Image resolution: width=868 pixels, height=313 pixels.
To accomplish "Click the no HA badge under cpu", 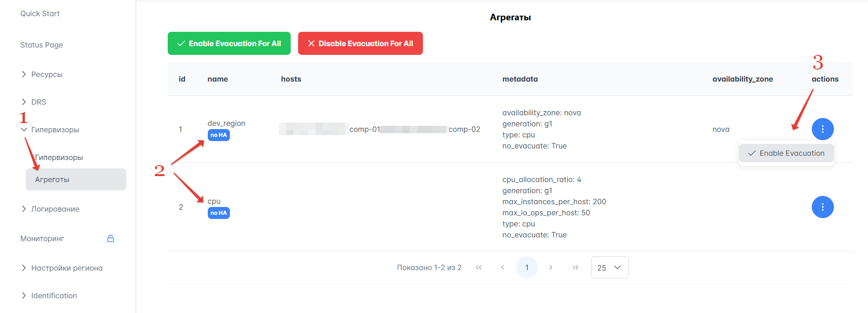I will tap(218, 213).
